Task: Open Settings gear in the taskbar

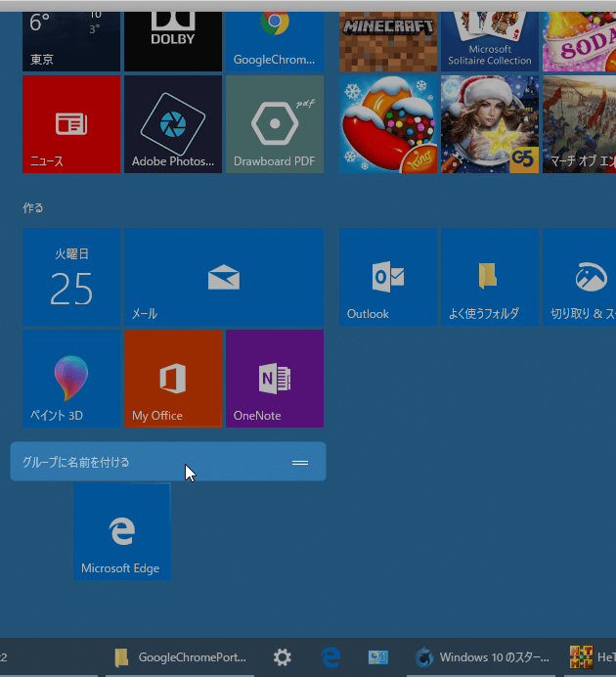Action: point(283,657)
